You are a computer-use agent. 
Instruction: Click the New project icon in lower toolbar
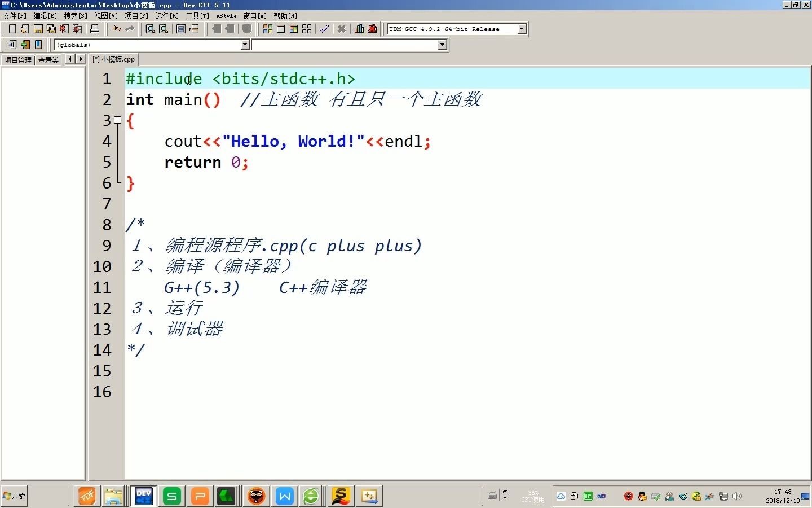tap(12, 44)
